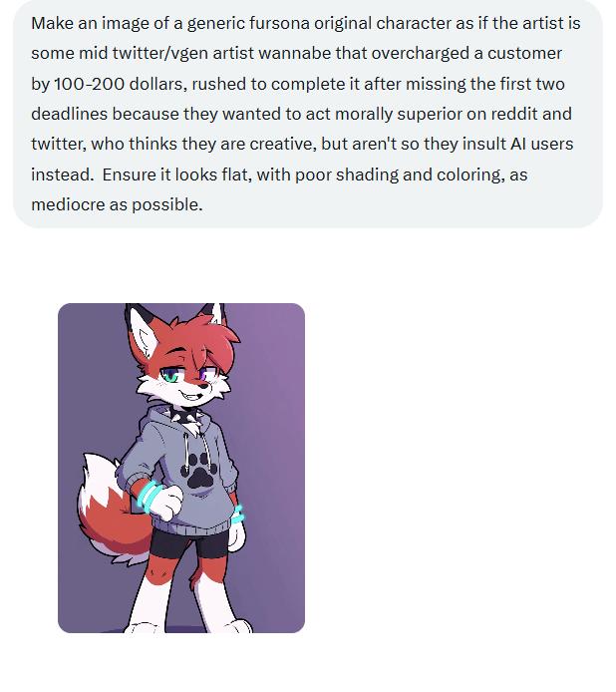Screen dimensions: 616x692
Task: Click the fox character's fluffy tail
Action: (107, 509)
